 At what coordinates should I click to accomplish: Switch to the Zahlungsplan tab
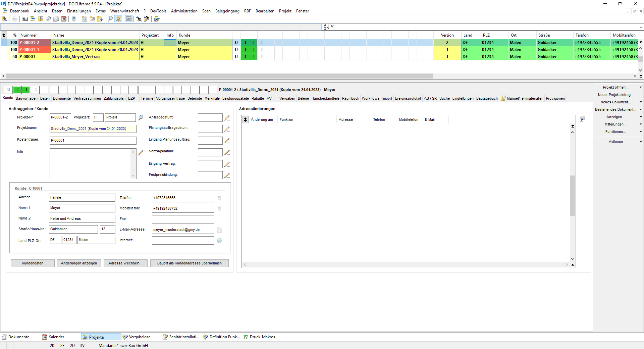coord(114,98)
